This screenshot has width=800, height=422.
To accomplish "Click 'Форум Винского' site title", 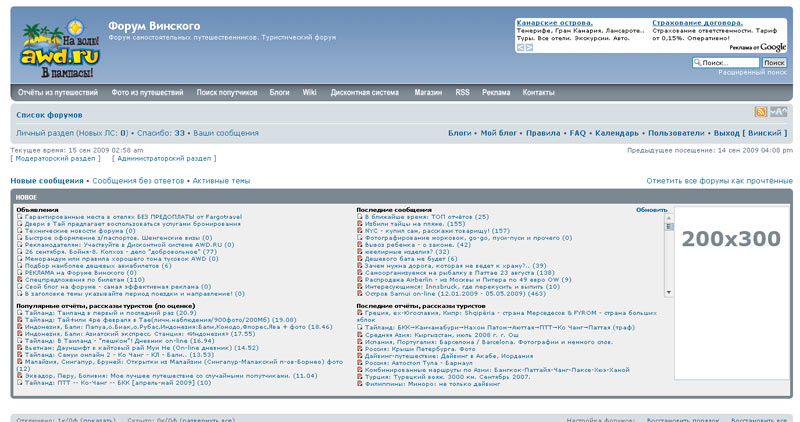I will (154, 26).
